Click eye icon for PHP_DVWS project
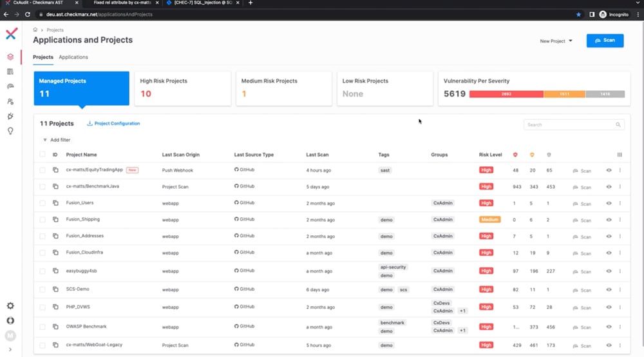Image resolution: width=644 pixels, height=357 pixels. click(x=609, y=308)
